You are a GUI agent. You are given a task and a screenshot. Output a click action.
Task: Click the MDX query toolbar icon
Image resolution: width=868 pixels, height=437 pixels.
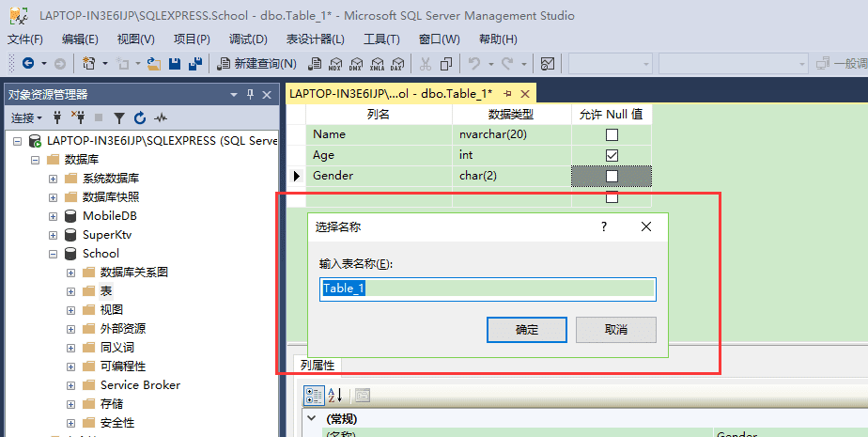pyautogui.click(x=335, y=64)
